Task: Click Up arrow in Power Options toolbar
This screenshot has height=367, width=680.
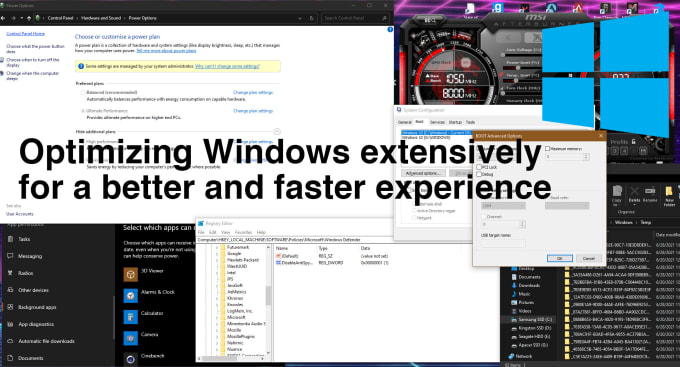Action: [29, 18]
